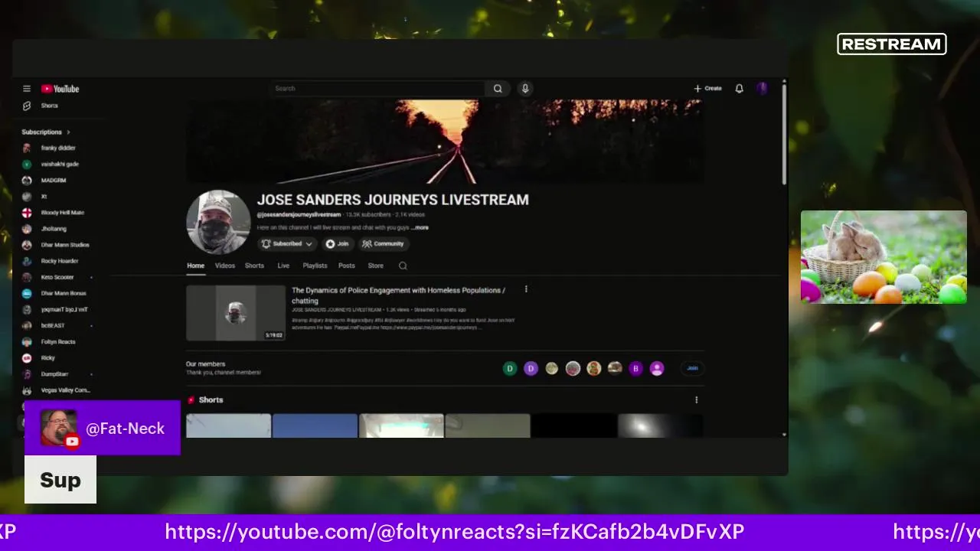Expand channel description with ...more
Viewport: 980px width, 551px height.
click(420, 227)
